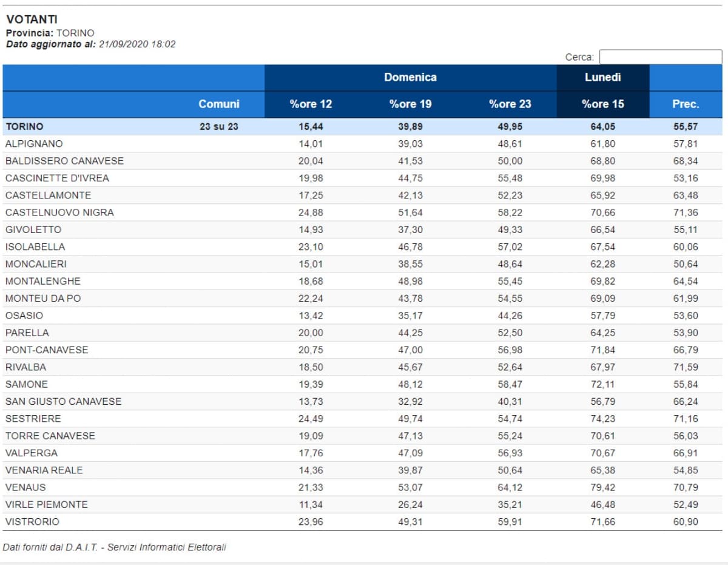The image size is (728, 565).
Task: Click the Domenica group header
Action: click(410, 77)
